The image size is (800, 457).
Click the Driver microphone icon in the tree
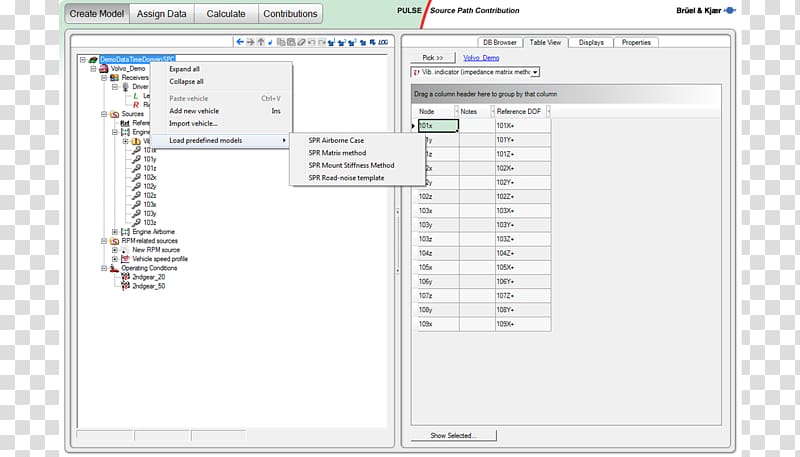(126, 87)
